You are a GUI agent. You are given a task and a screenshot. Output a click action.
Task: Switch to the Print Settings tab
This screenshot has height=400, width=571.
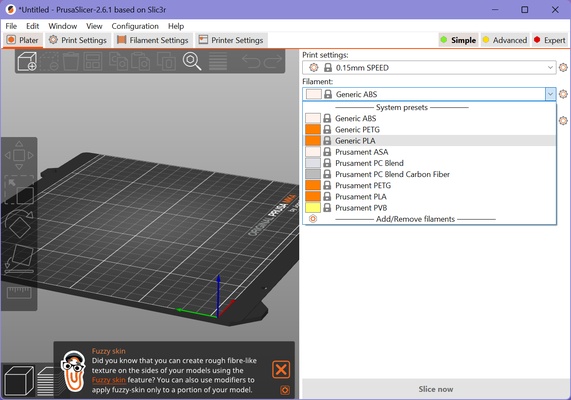(x=78, y=40)
